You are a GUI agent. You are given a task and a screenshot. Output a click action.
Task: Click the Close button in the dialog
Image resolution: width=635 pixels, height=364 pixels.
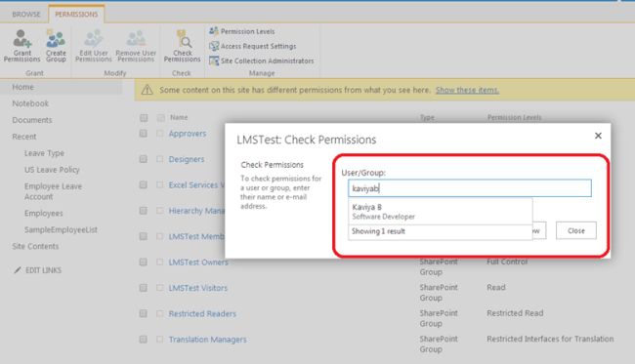pos(575,230)
